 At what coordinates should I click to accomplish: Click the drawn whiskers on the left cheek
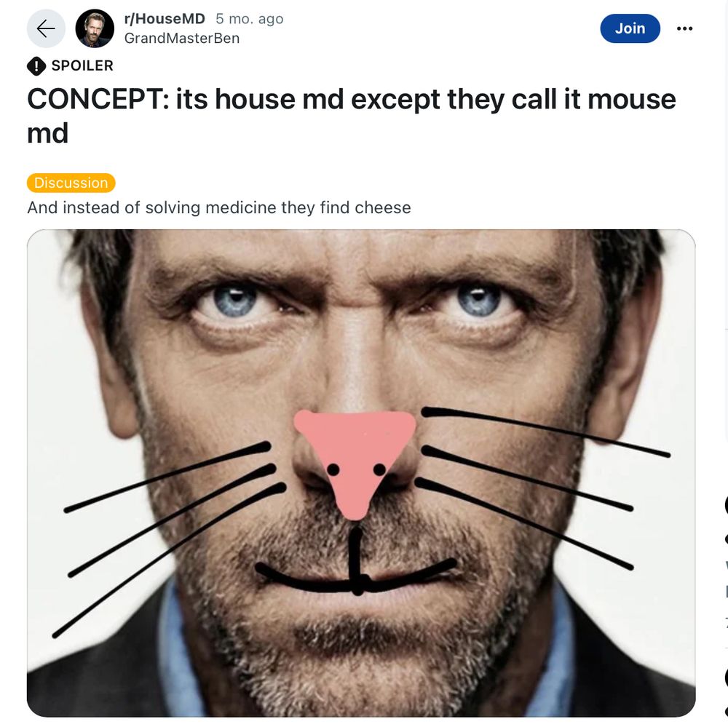pos(169,539)
